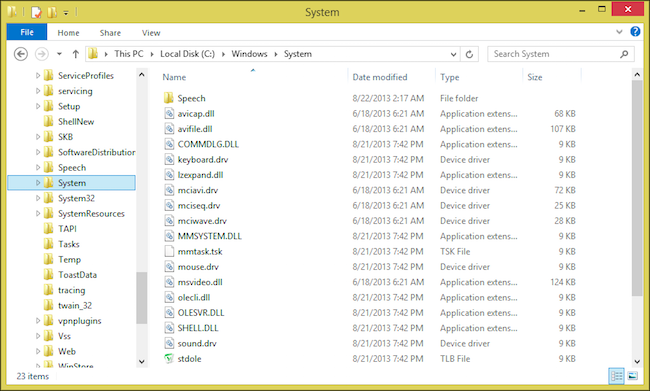The width and height of the screenshot is (650, 391).
Task: Select the lzexpand.dll file icon
Action: click(x=169, y=175)
